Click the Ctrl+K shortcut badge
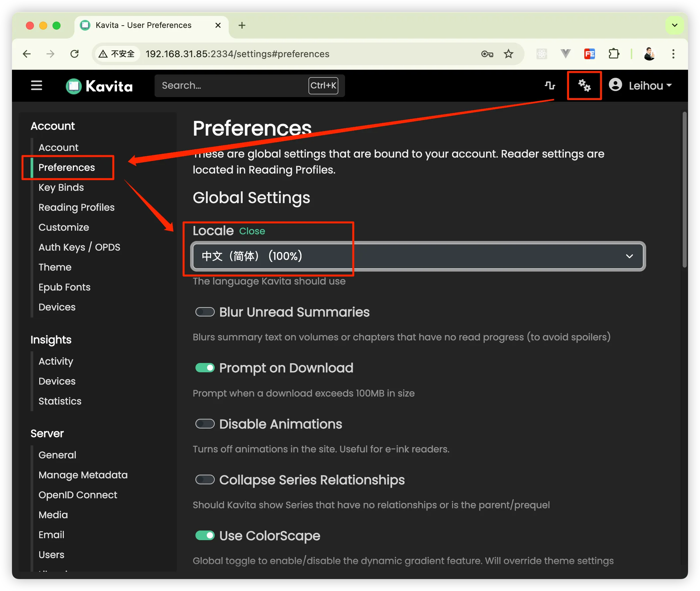This screenshot has height=591, width=700. point(323,86)
